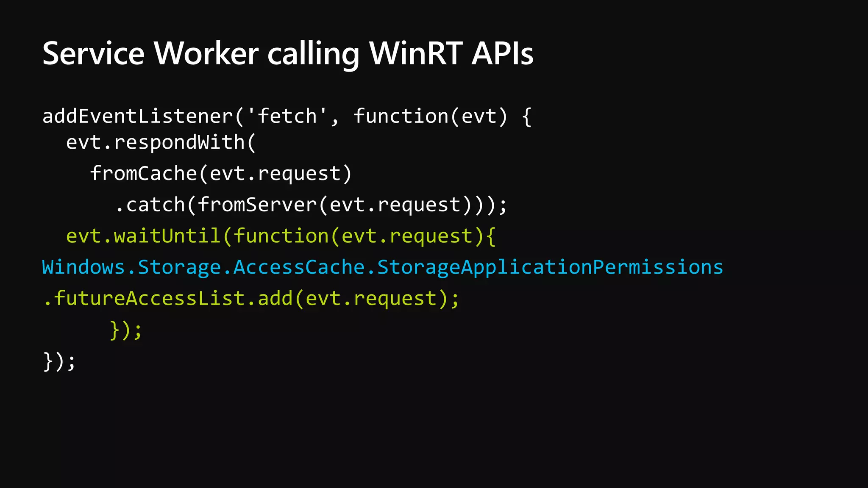Image resolution: width=868 pixels, height=488 pixels.
Task: Click green 'function(evt.request){' text
Action: (364, 236)
